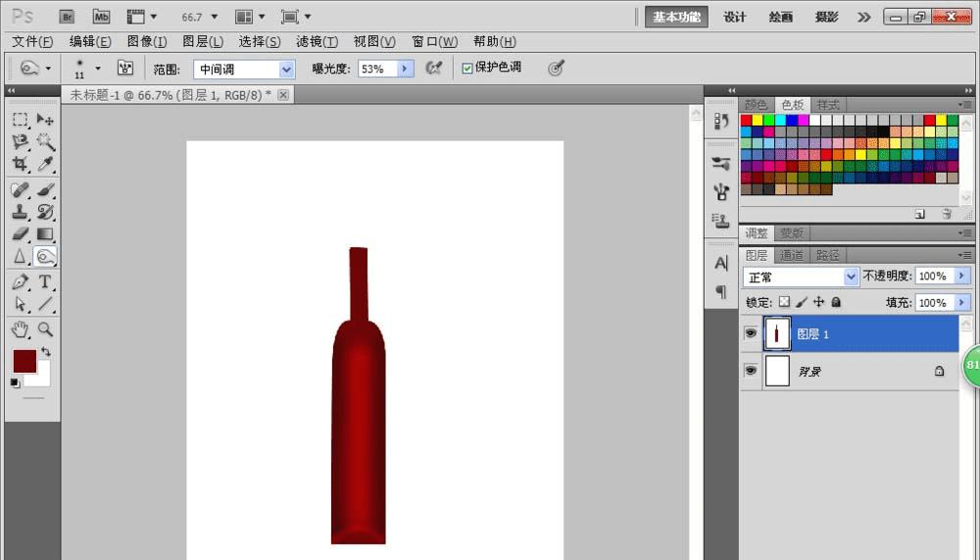
Task: Toggle visibility of the 背景 layer
Action: point(751,371)
